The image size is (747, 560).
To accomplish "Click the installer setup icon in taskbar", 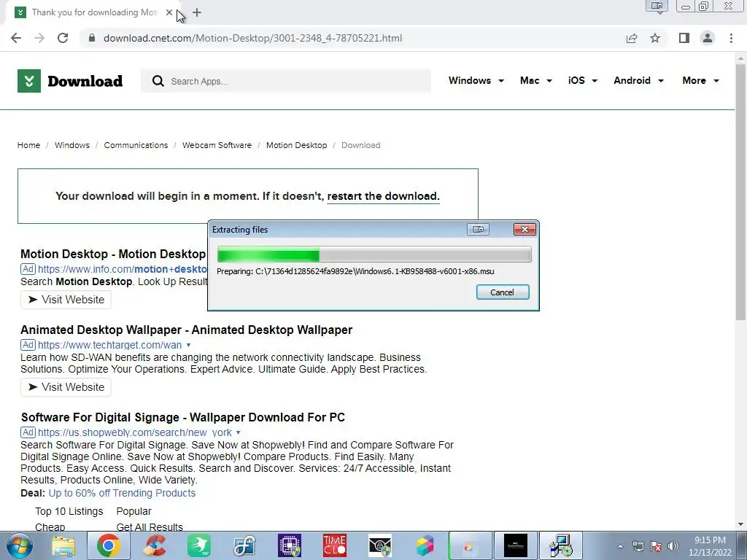I will 561,545.
